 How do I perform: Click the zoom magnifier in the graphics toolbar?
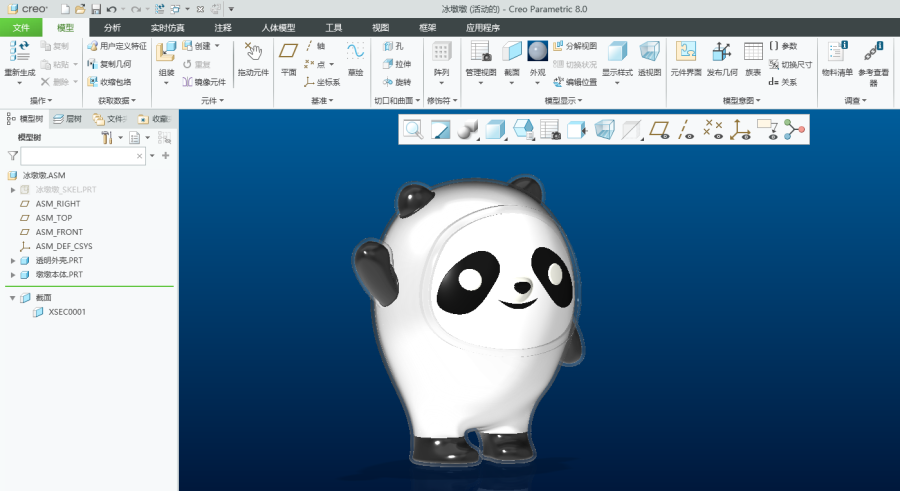[412, 129]
